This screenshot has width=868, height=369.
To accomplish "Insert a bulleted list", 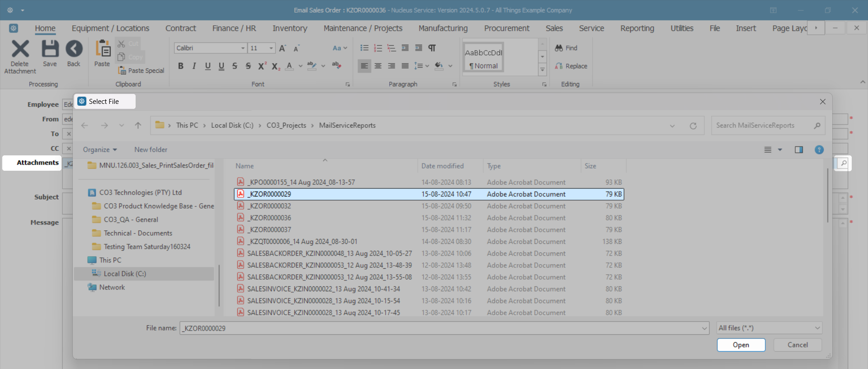I will (364, 48).
